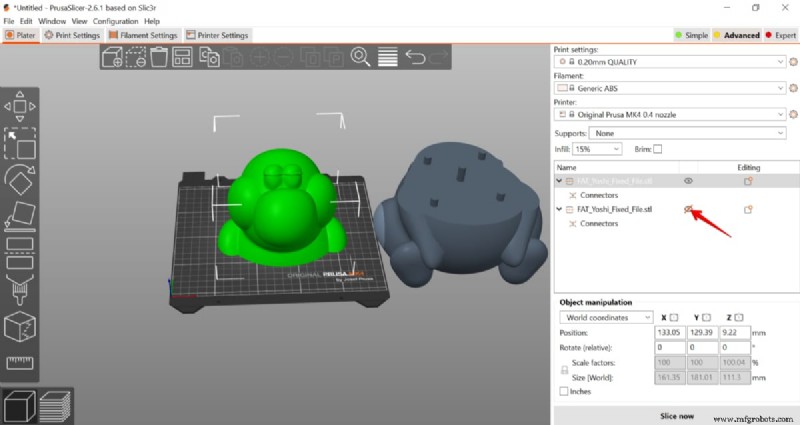The image size is (800, 425).
Task: Click the Add object toolbar icon
Action: [112, 57]
